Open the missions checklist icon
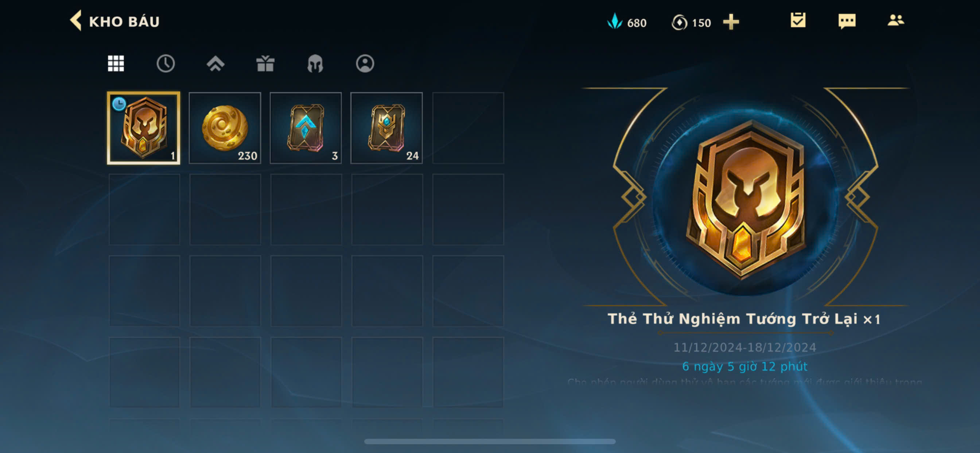This screenshot has width=980, height=453. [798, 20]
